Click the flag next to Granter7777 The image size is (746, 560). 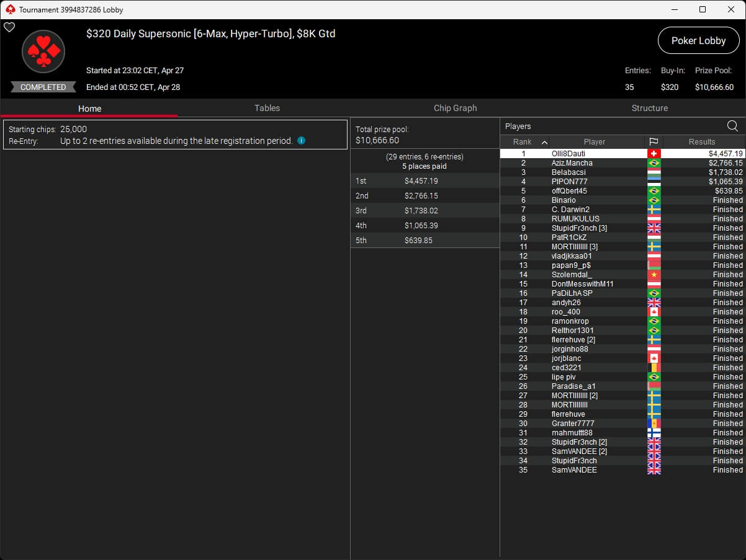[x=654, y=424]
